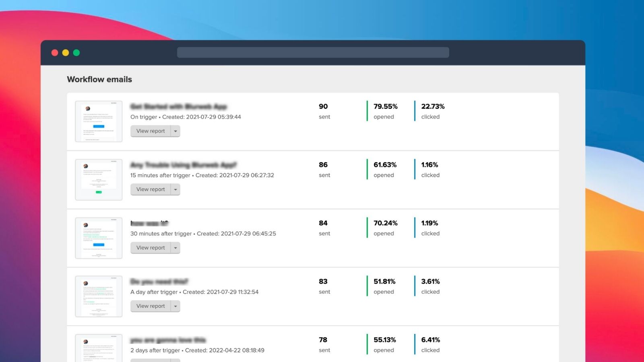This screenshot has width=644, height=362.
Task: Click the yellow minimize window button
Action: pos(66,53)
